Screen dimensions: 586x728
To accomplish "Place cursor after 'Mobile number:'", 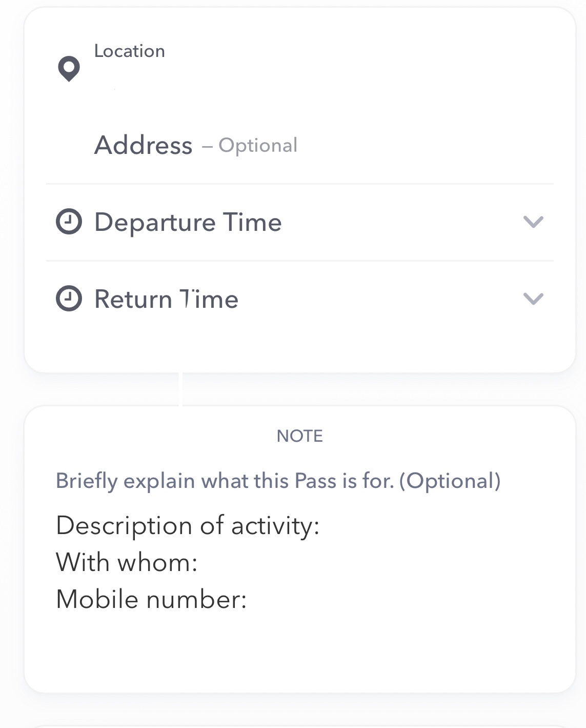I will [x=254, y=599].
